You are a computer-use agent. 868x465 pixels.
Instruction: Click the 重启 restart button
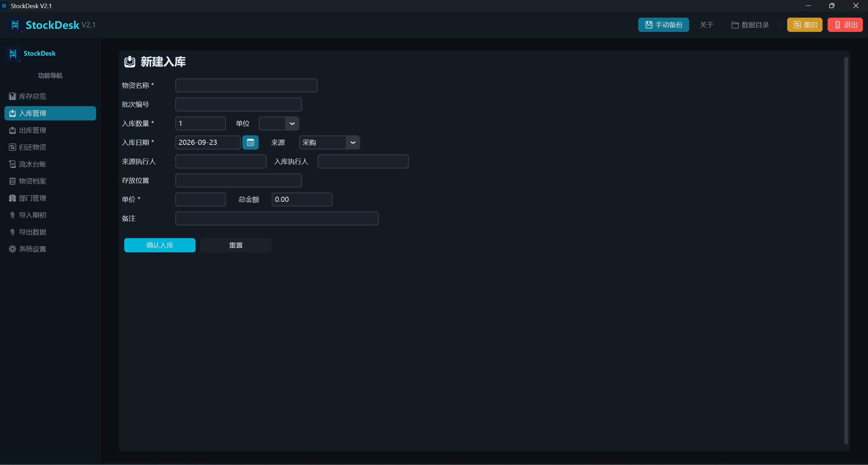tap(805, 25)
